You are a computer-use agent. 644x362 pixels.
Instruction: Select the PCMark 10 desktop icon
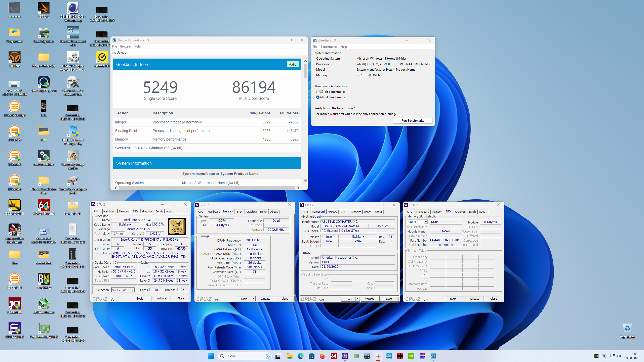click(x=14, y=306)
